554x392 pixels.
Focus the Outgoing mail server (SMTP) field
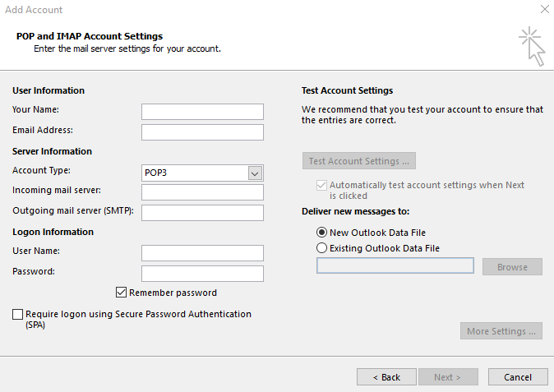[x=202, y=213]
